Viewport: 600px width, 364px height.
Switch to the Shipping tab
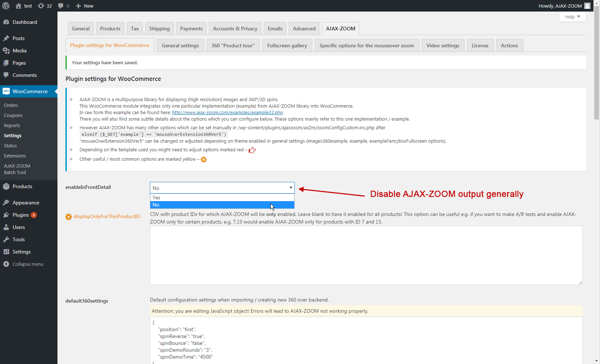pyautogui.click(x=159, y=29)
